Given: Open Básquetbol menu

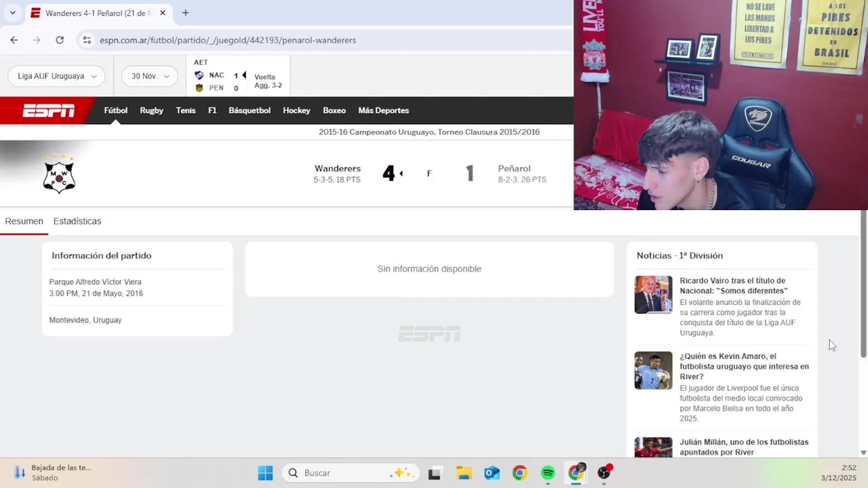Looking at the screenshot, I should [x=250, y=110].
